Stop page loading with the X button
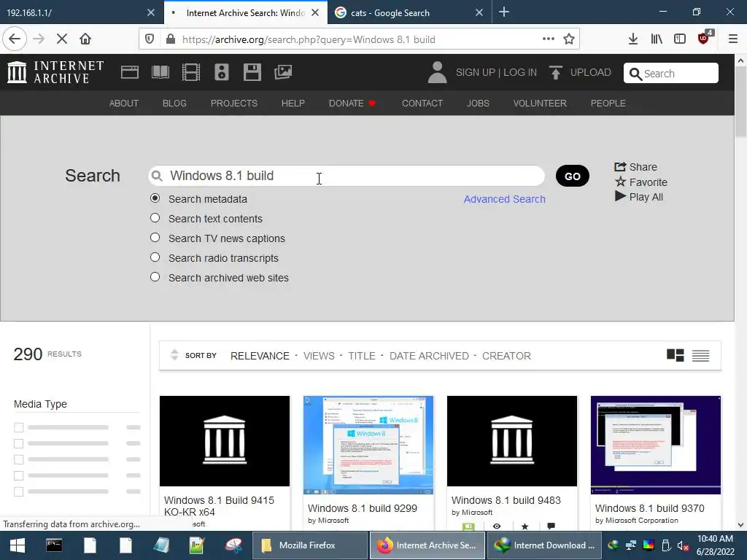 point(62,39)
